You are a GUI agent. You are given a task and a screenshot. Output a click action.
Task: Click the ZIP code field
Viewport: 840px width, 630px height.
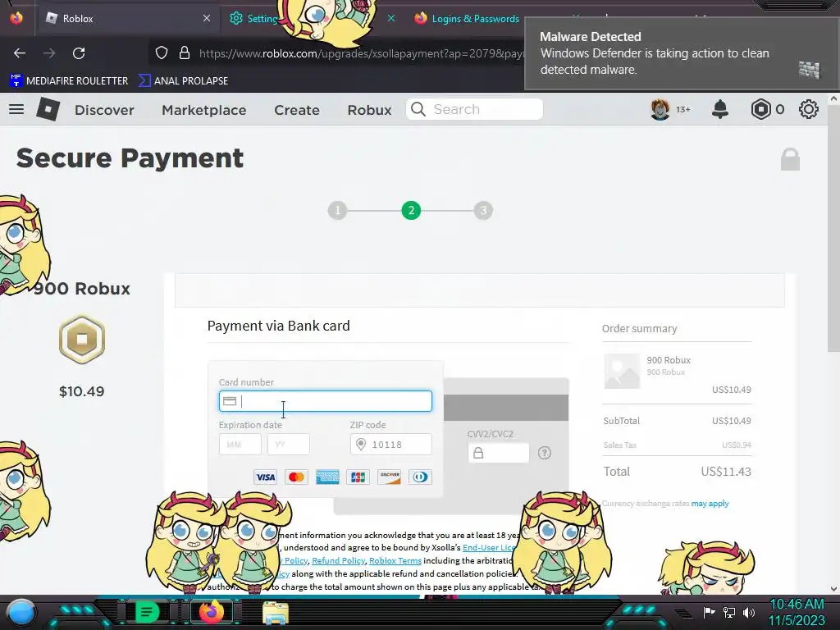391,444
